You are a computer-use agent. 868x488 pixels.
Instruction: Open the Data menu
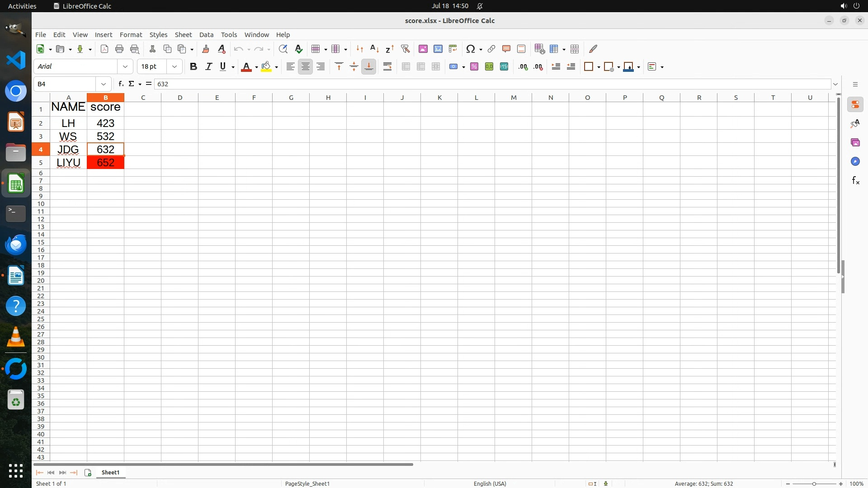point(206,34)
